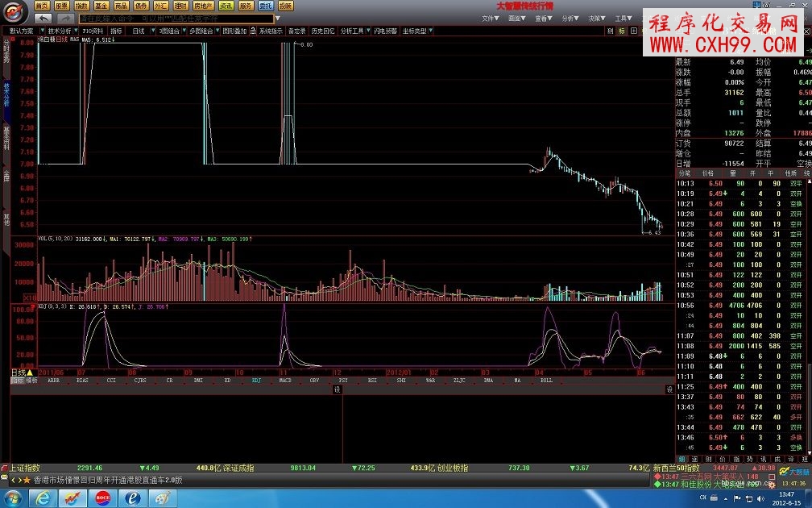Click the 股票 button in top bar

coord(62,6)
